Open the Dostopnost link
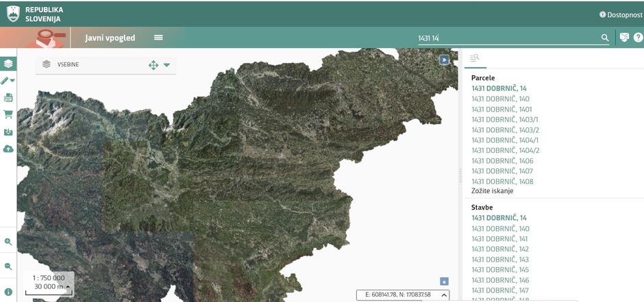 (x=621, y=14)
